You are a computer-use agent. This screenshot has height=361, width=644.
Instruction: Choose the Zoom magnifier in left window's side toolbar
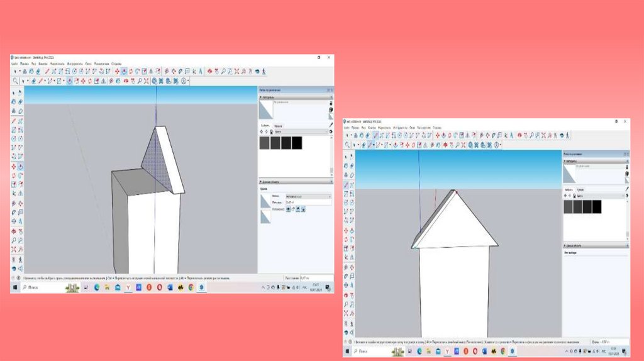[x=14, y=240]
